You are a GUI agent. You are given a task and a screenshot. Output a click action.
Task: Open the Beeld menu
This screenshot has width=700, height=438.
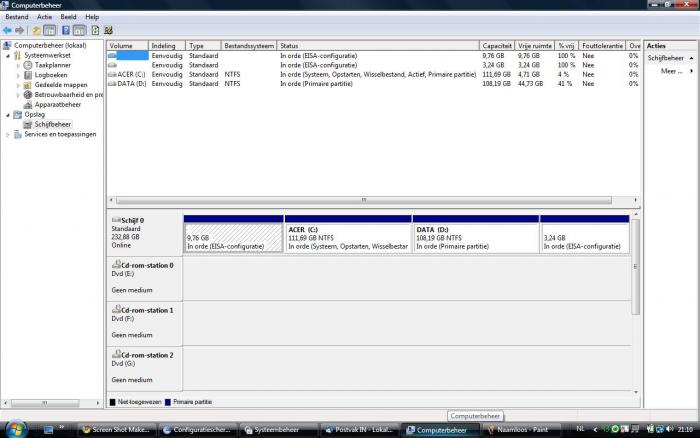pyautogui.click(x=68, y=17)
